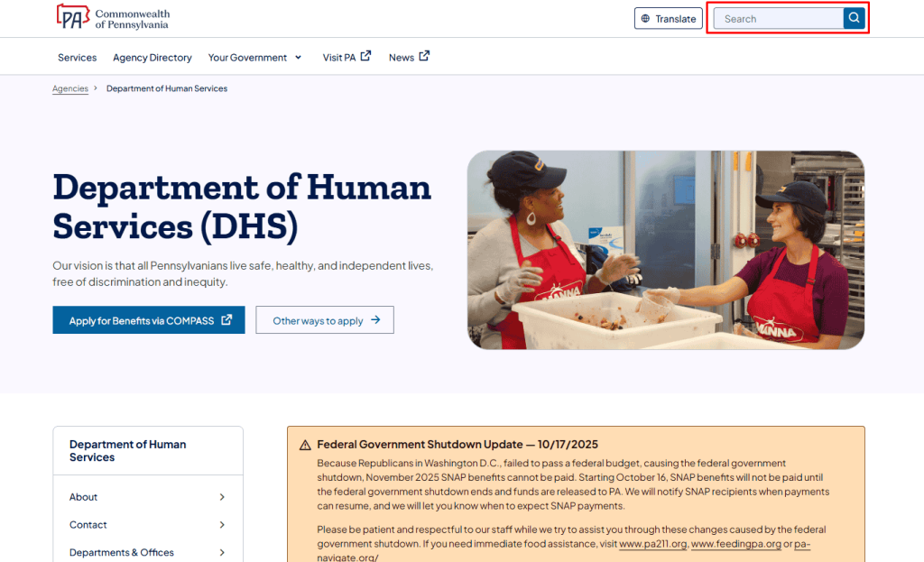This screenshot has height=562, width=924.
Task: Click the warning triangle icon in shutdown alert
Action: 305,445
